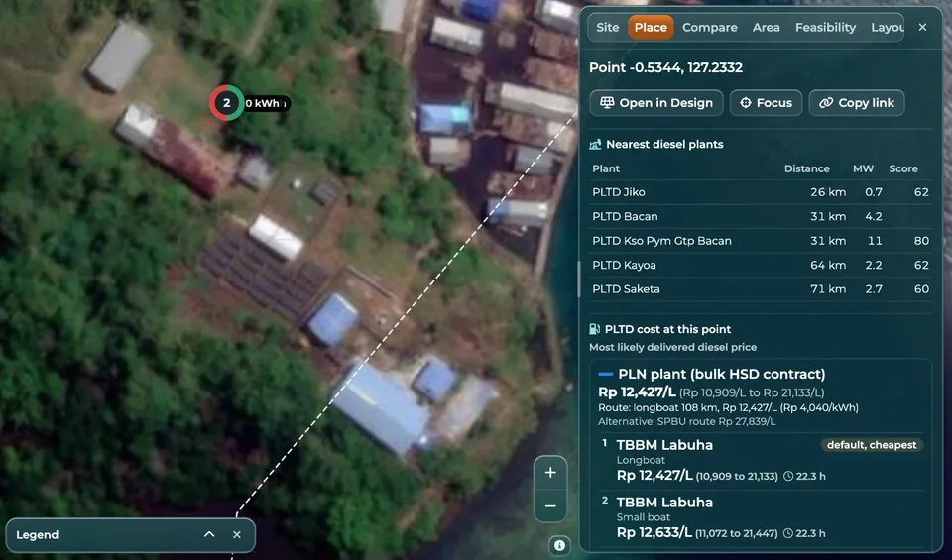
Task: Open the map info icon
Action: coord(559,545)
